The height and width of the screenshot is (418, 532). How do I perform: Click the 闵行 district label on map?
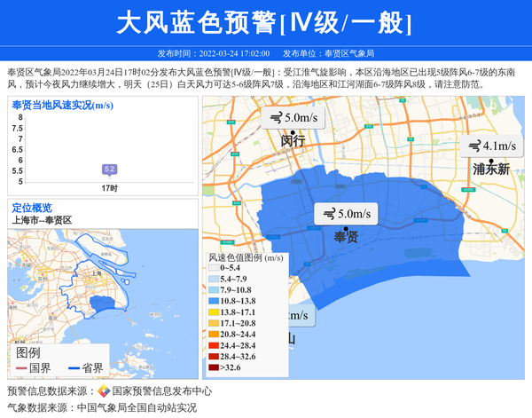coord(293,140)
